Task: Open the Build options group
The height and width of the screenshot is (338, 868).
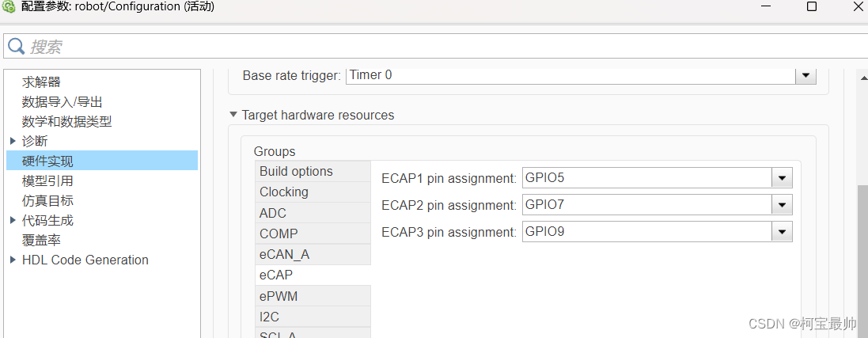Action: (296, 171)
